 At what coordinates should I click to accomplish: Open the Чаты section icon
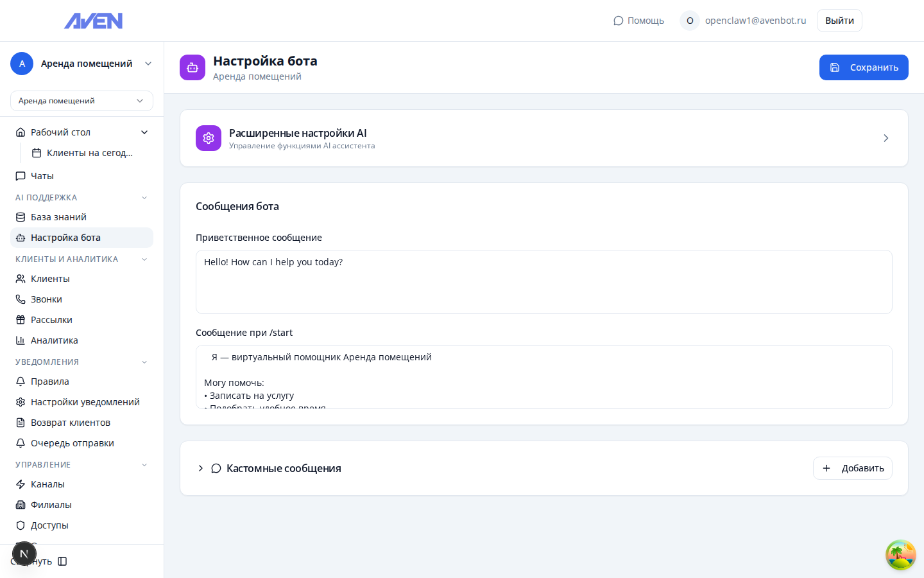pyautogui.click(x=20, y=175)
